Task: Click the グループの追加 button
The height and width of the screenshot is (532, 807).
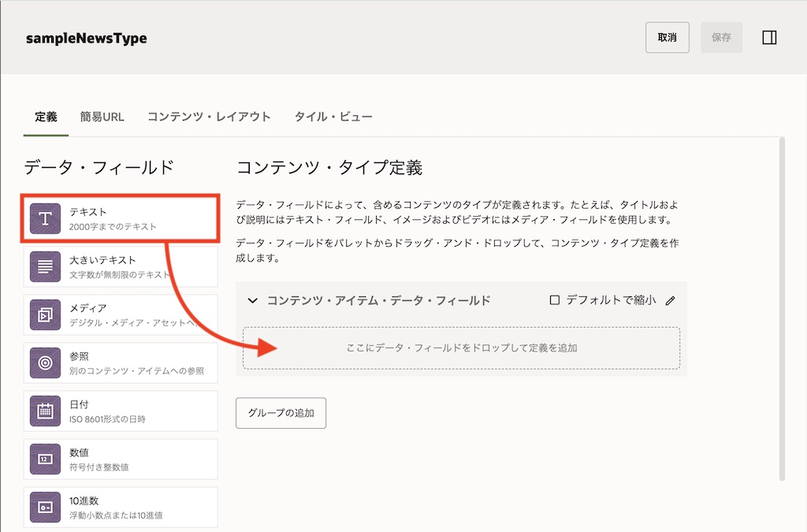Action: 281,413
